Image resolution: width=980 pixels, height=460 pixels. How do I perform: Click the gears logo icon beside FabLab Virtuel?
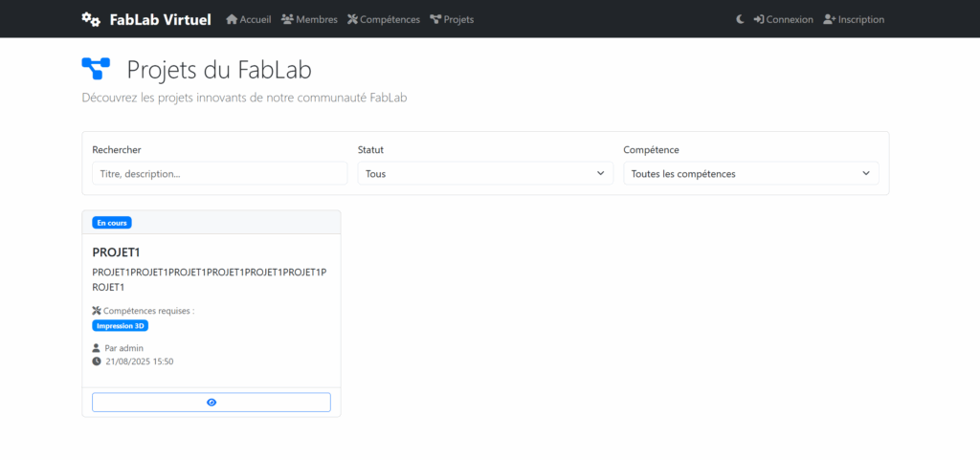click(91, 19)
